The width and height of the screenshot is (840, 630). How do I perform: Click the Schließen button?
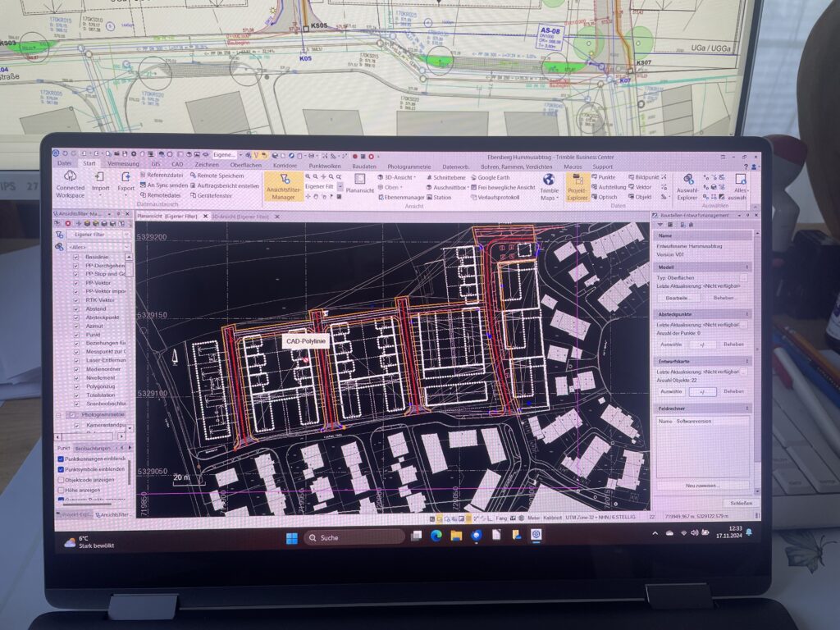[x=741, y=503]
